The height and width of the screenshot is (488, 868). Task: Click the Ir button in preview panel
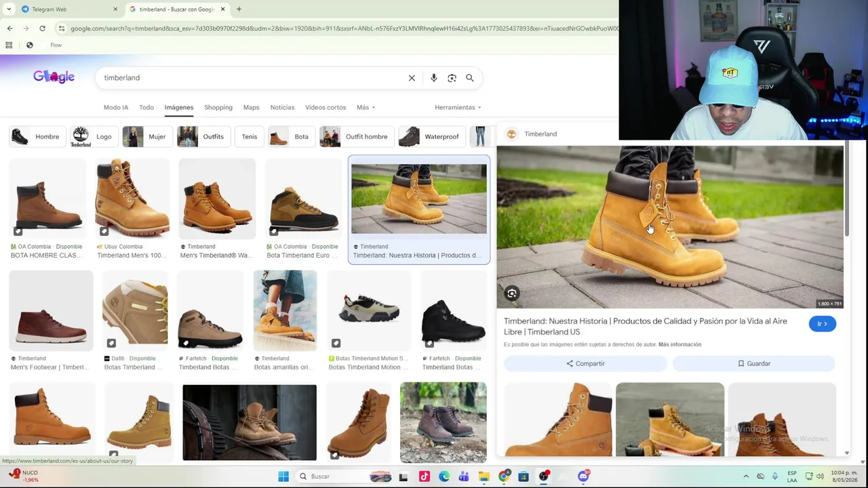point(822,324)
